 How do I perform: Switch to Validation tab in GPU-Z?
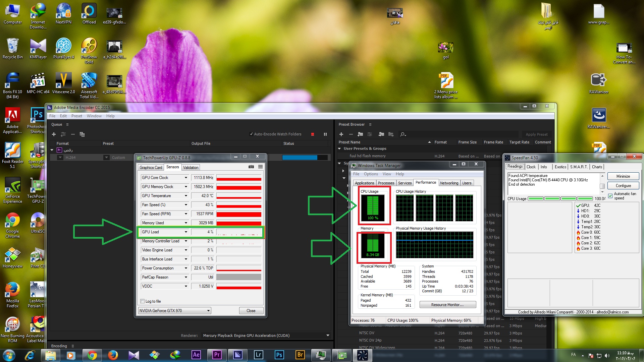pyautogui.click(x=191, y=168)
